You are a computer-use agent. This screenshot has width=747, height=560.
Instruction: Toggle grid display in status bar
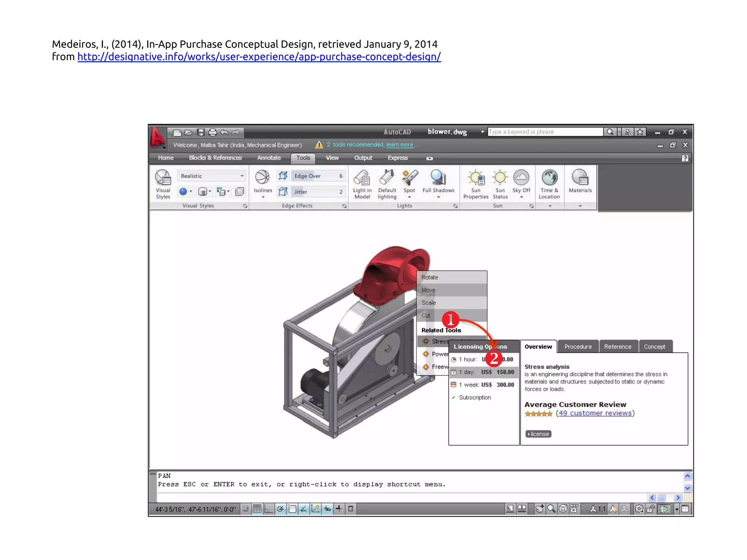coord(257,509)
